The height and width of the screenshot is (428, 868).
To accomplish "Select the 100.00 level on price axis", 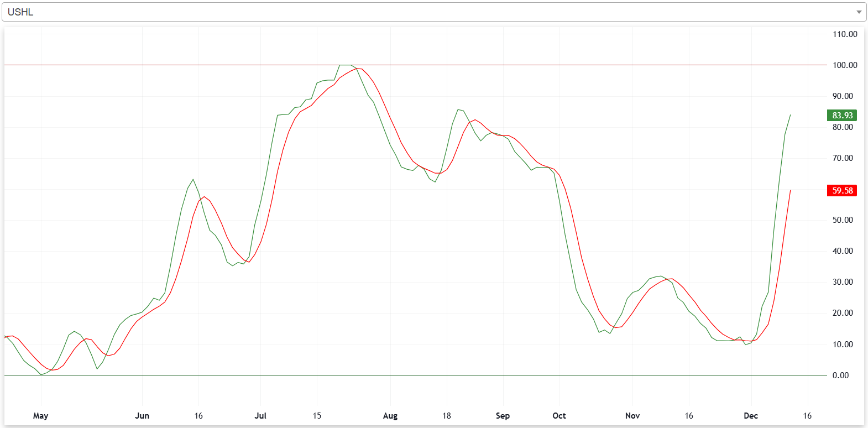I will pos(845,65).
